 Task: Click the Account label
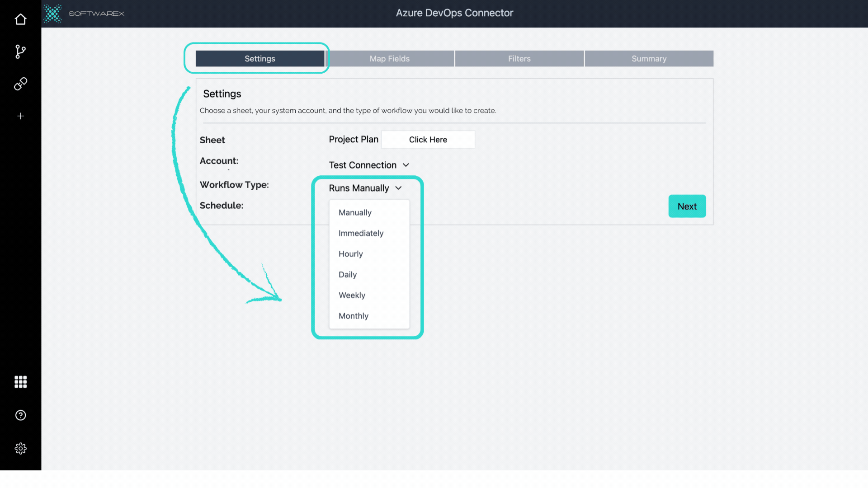click(219, 161)
